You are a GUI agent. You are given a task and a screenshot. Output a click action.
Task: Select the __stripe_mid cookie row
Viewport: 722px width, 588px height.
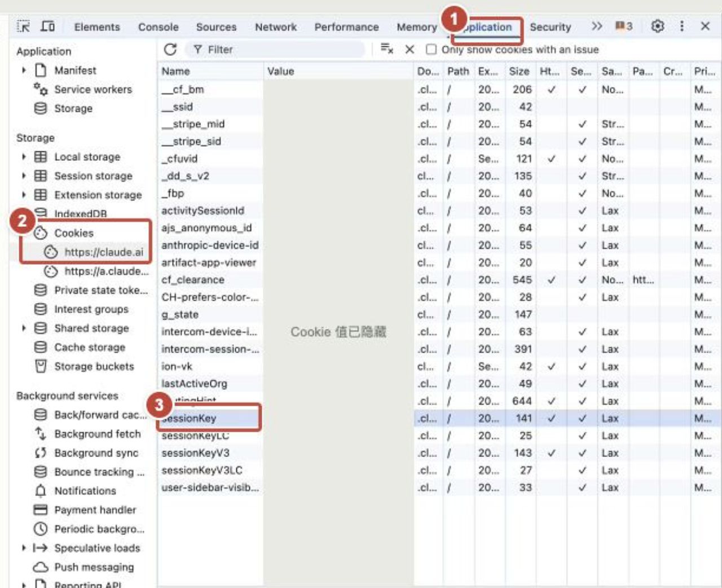point(438,124)
